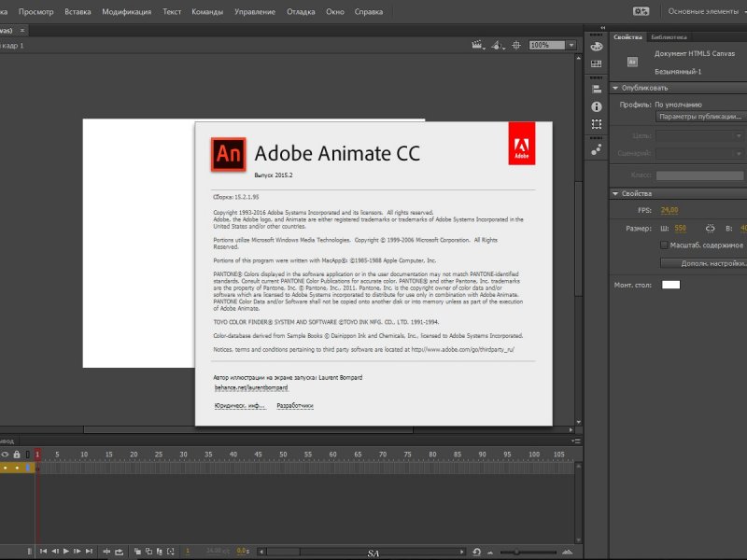The width and height of the screenshot is (747, 560).
Task: Toggle show all layers as outlines
Action: click(28, 455)
